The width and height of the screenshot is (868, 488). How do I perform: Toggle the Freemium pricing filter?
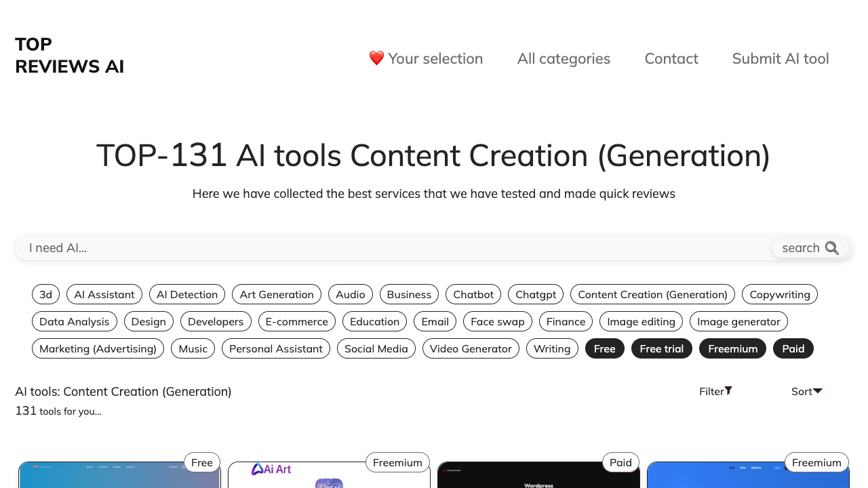click(x=732, y=348)
